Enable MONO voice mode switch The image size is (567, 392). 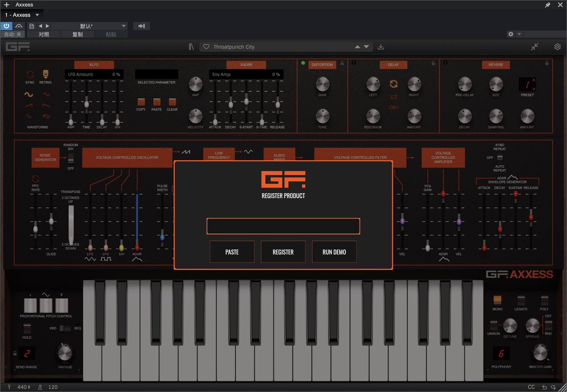coord(497,300)
